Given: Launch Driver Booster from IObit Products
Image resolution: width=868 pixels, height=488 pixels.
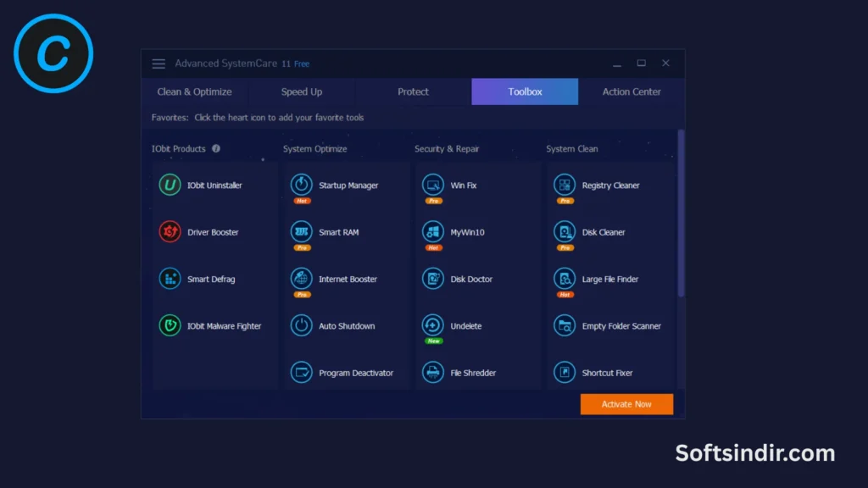Looking at the screenshot, I should coord(170,232).
